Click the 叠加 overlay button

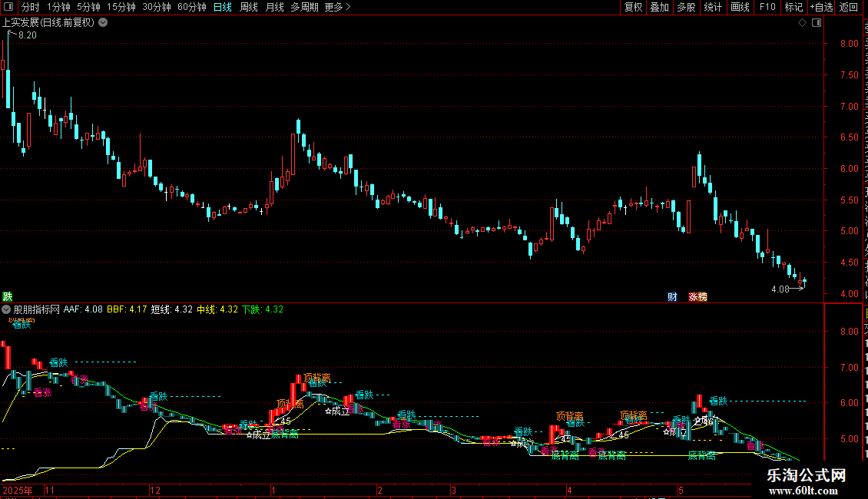[659, 7]
